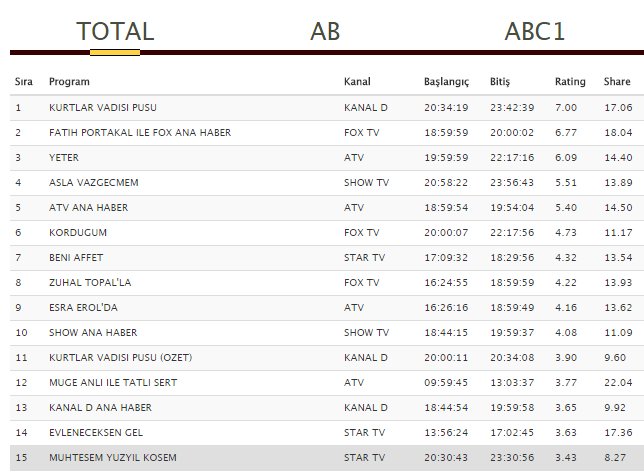This screenshot has height=472, width=644.
Task: Select the ABC1 tab
Action: 535,31
